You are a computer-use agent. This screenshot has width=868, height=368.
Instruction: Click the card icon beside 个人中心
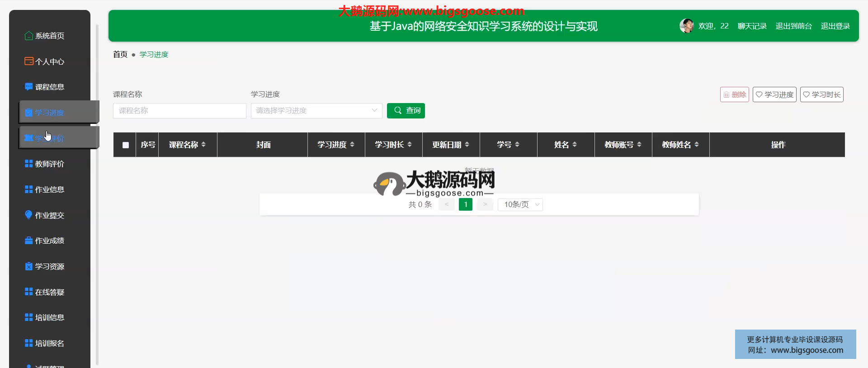coord(28,61)
